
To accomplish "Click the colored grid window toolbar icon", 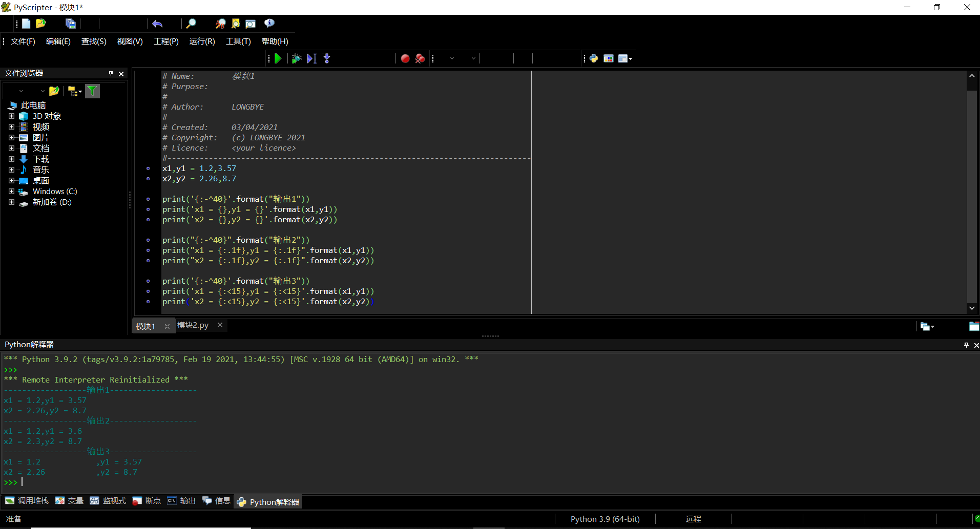I will (609, 58).
